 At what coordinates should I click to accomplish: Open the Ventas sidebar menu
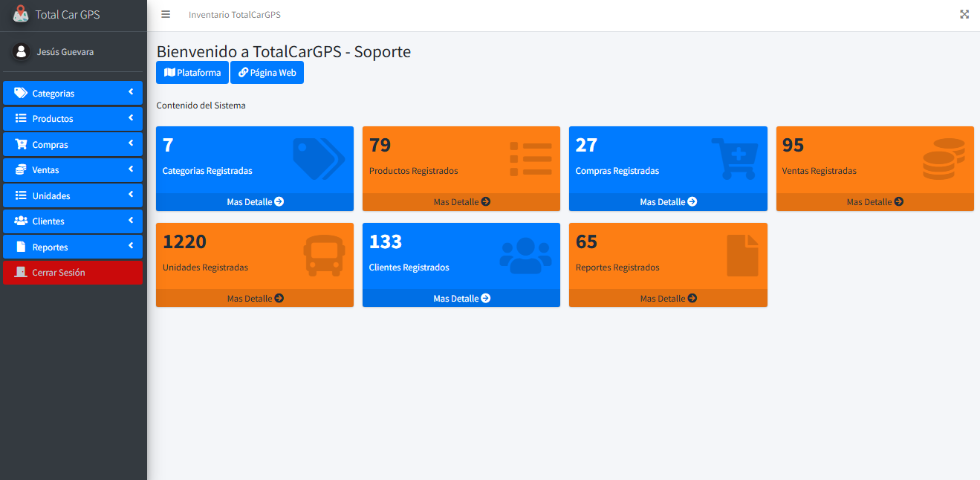click(46, 170)
